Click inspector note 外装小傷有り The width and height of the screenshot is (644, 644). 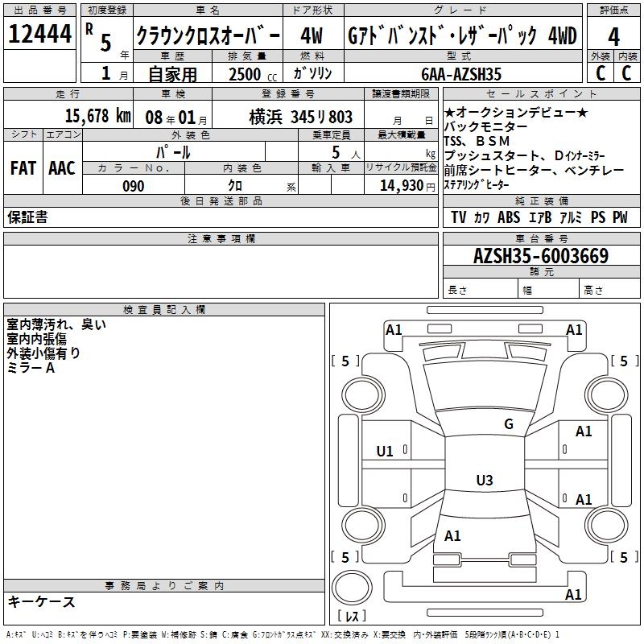[x=43, y=353]
